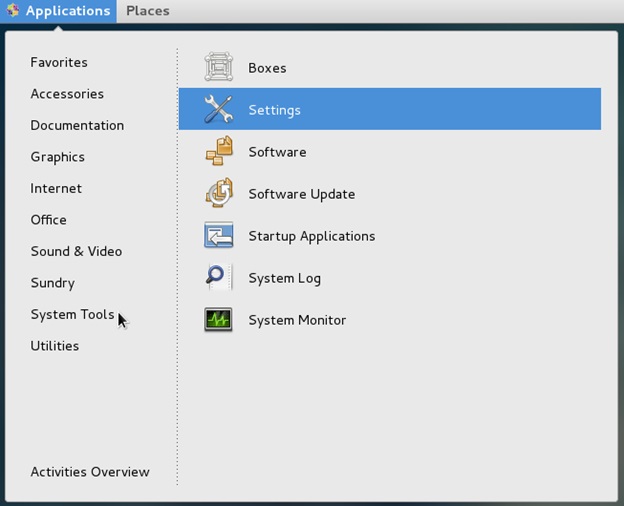Select the Accessories category

[67, 94]
